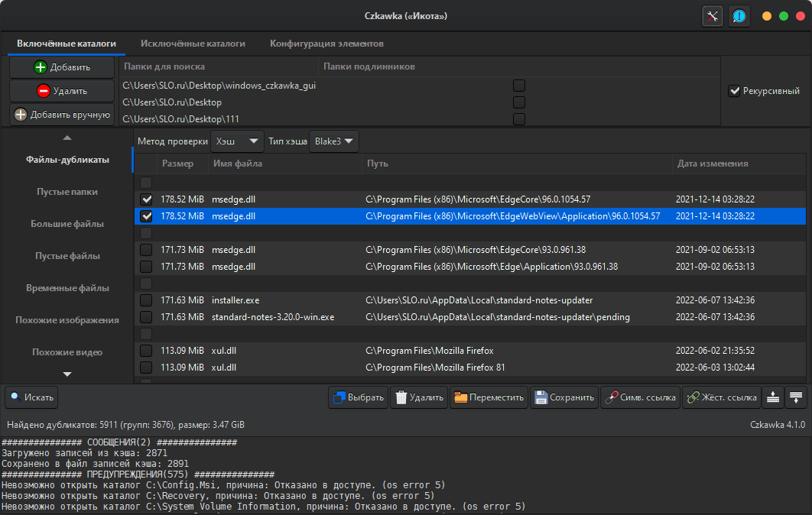Sort by Дата изменения column header

pos(712,164)
